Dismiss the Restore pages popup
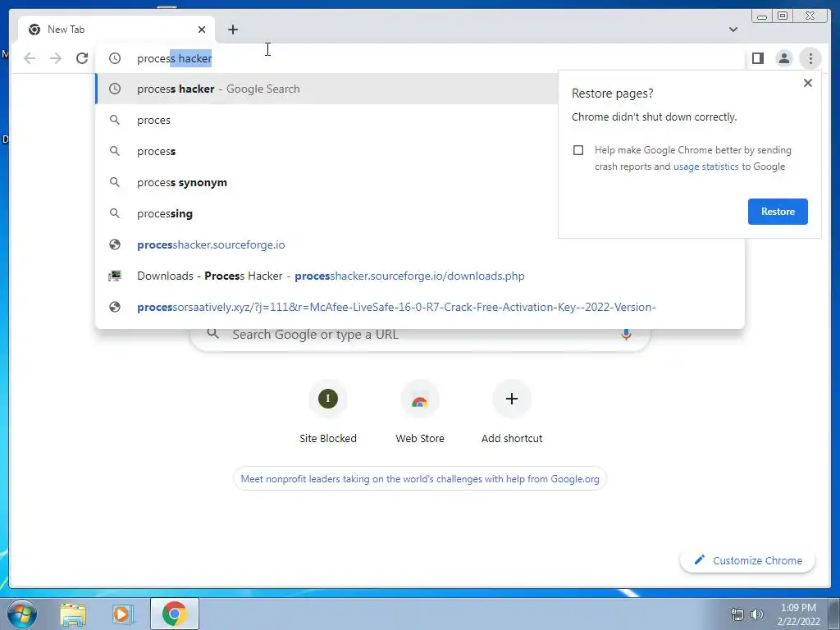 click(x=808, y=83)
